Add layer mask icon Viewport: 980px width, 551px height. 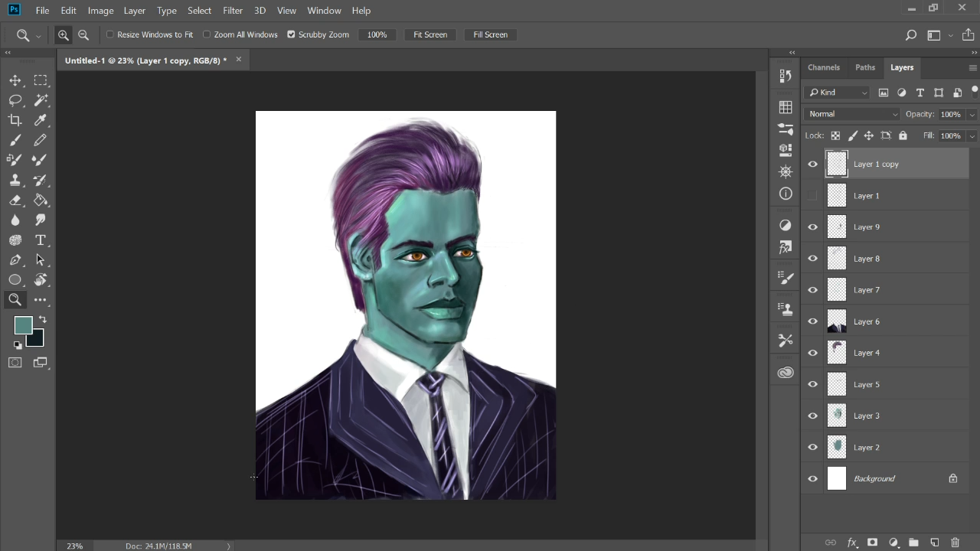[872, 543]
